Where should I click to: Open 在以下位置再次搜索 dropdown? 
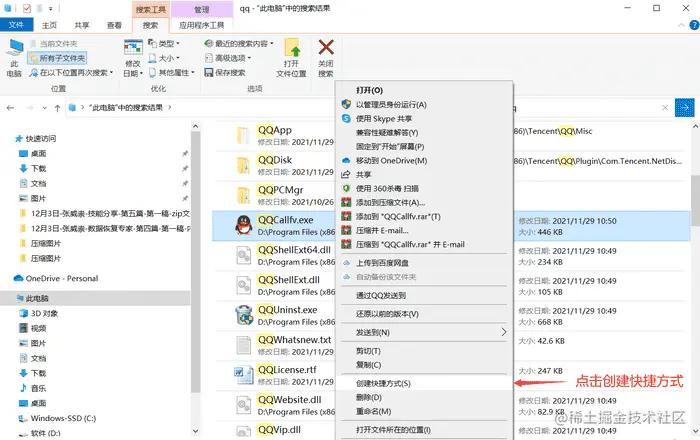point(71,72)
